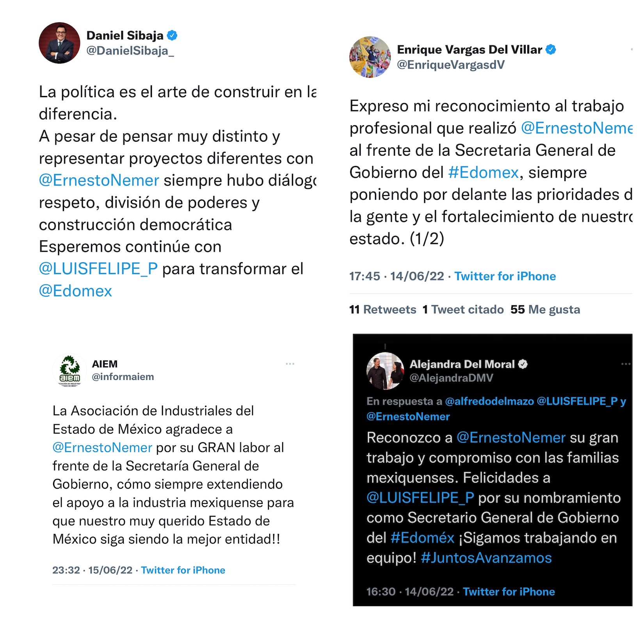Open the @alfredodelmazo mention in the reply header
Viewport: 644px width, 644px height.
pos(489,401)
